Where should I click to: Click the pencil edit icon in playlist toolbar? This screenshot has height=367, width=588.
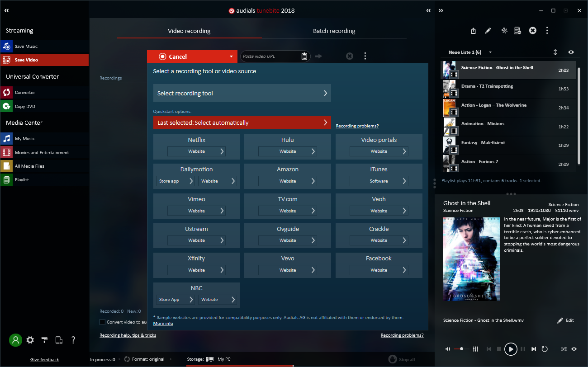[x=488, y=31]
